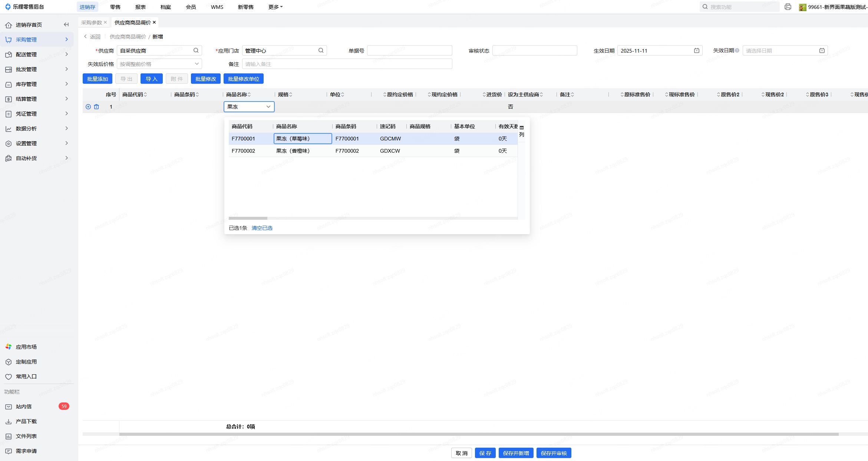This screenshot has height=461, width=868.
Task: Click the 清空已选 link
Action: point(262,228)
